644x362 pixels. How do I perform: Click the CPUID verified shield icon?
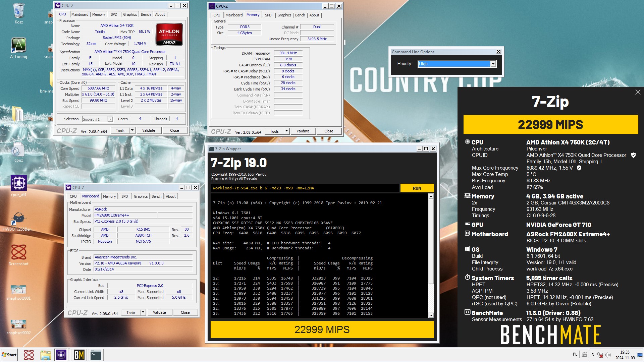click(633, 155)
